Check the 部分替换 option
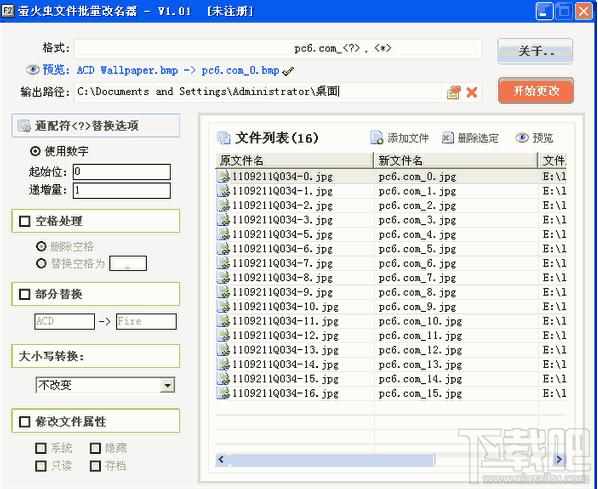The image size is (598, 489). tap(24, 294)
